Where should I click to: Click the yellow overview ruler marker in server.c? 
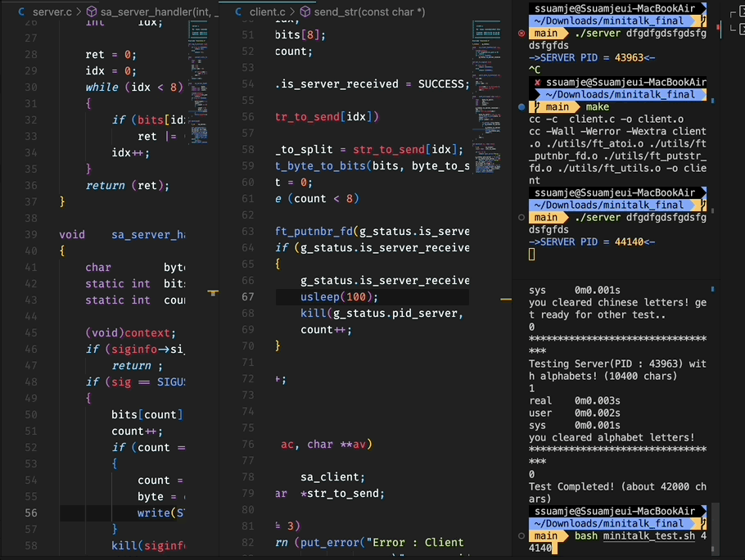tap(213, 292)
